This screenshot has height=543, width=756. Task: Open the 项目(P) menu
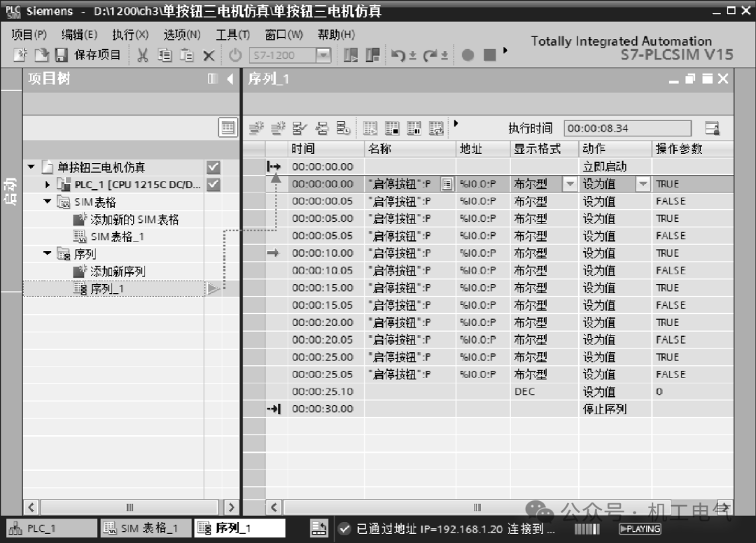coord(29,35)
